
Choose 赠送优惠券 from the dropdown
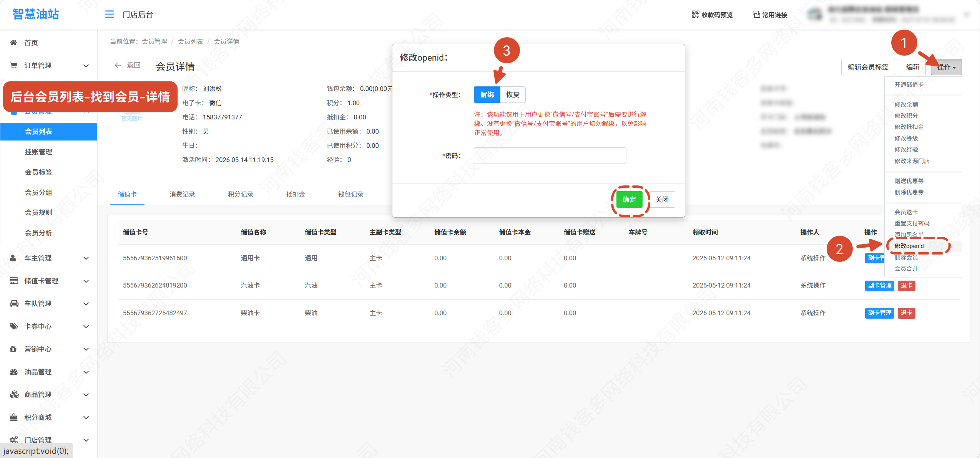click(x=909, y=181)
